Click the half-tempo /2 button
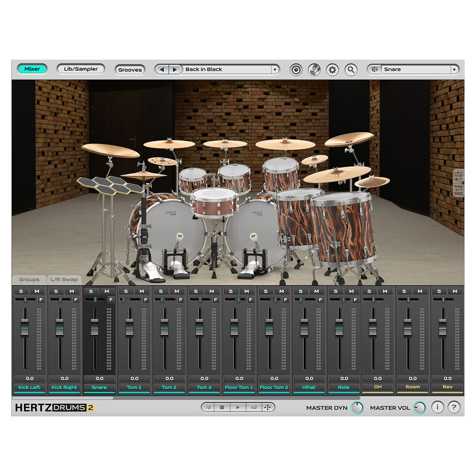476x476 pixels. (x=208, y=407)
